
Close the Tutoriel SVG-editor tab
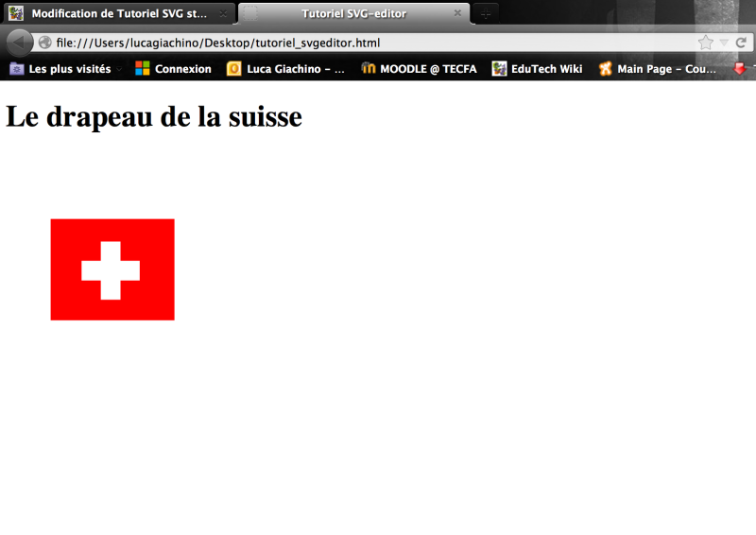457,13
